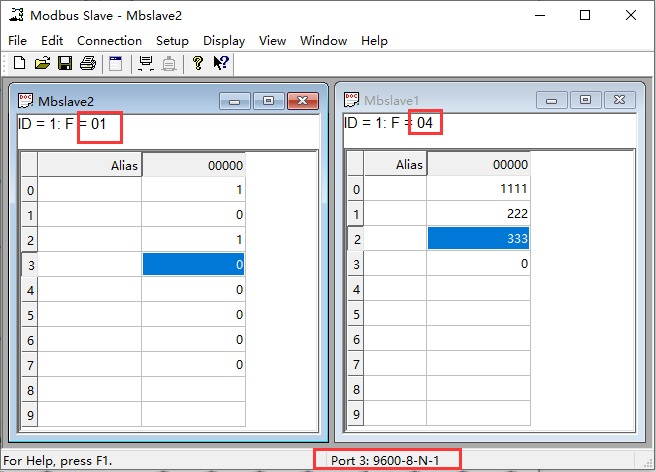Click Alias column header in Mbslave1
Image resolution: width=656 pixels, height=472 pixels.
click(395, 164)
